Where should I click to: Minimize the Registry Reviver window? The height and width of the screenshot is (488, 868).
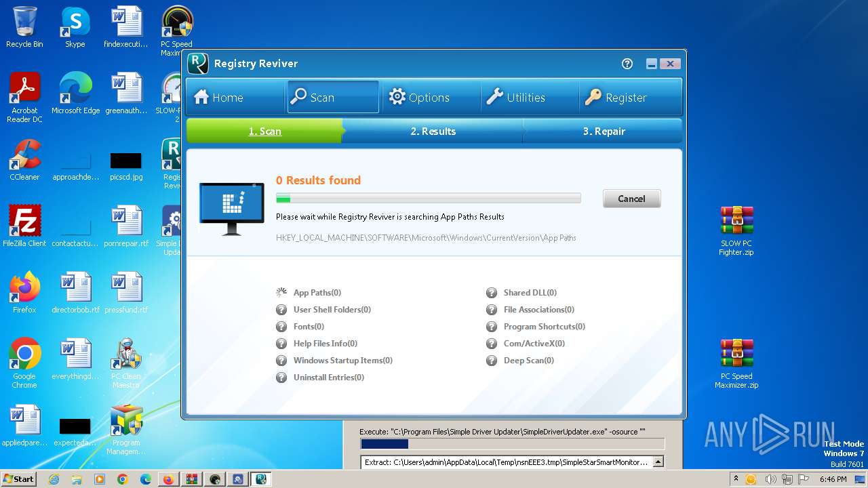tap(652, 64)
